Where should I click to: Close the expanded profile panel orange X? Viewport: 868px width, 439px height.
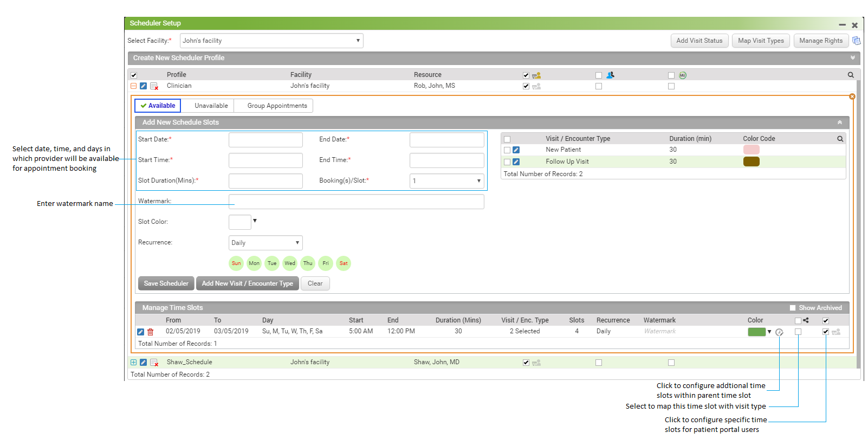[852, 96]
